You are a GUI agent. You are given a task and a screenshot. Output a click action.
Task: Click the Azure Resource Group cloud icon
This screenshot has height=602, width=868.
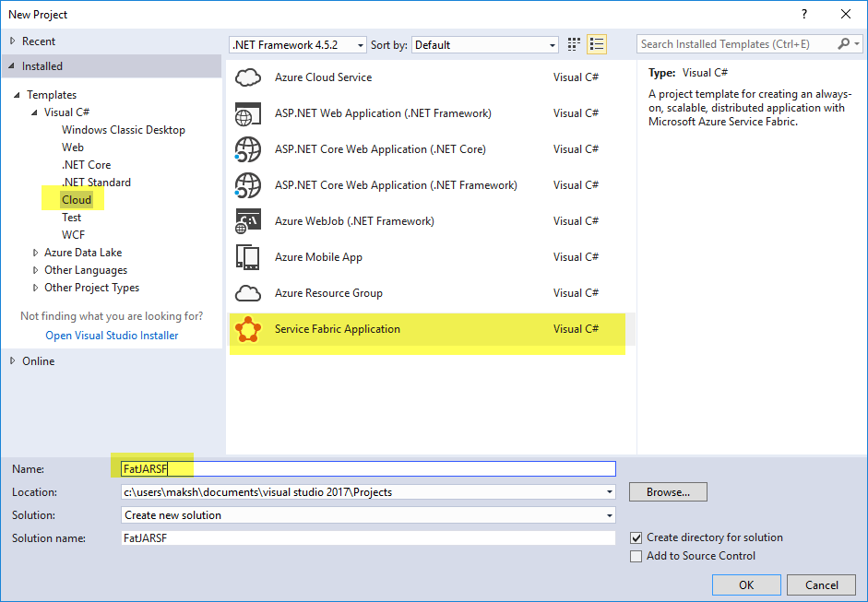tap(248, 293)
